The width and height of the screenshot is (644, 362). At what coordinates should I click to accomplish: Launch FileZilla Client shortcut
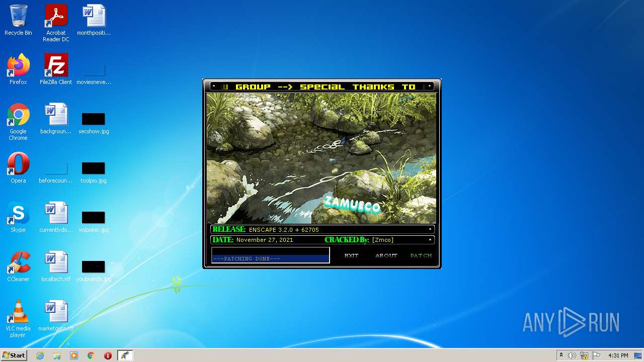56,69
